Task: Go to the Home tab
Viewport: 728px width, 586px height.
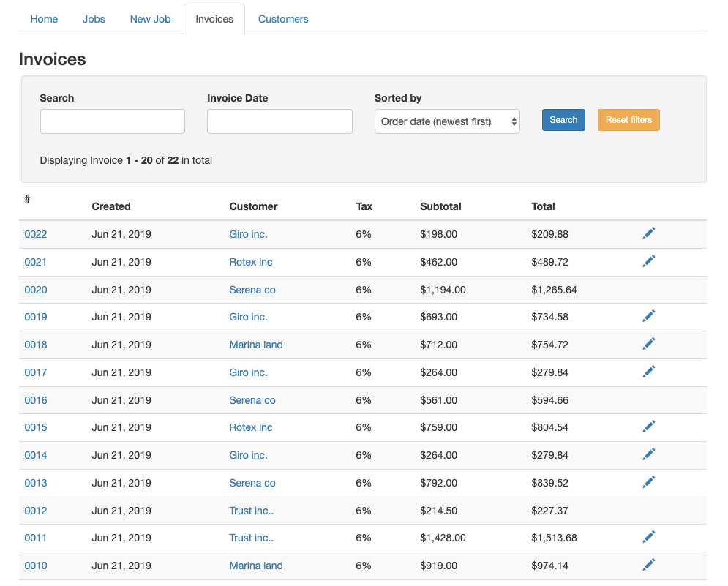Action: point(44,19)
